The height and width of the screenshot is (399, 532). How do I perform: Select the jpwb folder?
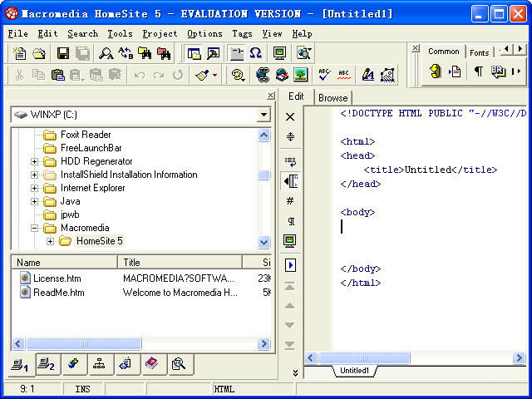(70, 214)
